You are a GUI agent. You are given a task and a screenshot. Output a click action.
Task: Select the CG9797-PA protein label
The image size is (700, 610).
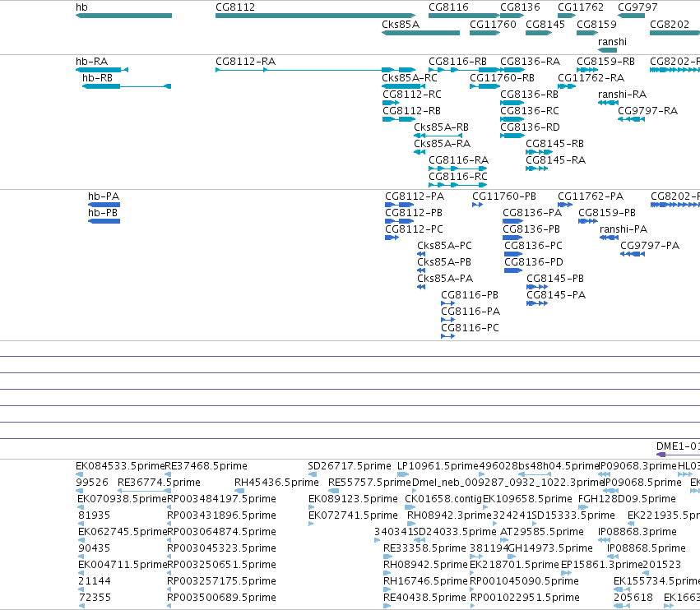tap(650, 246)
